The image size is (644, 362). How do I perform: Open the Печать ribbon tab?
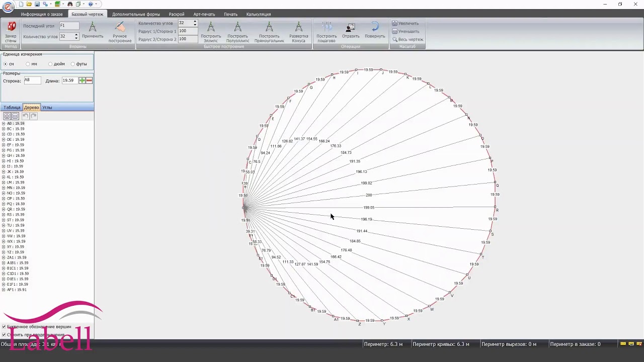pyautogui.click(x=231, y=14)
